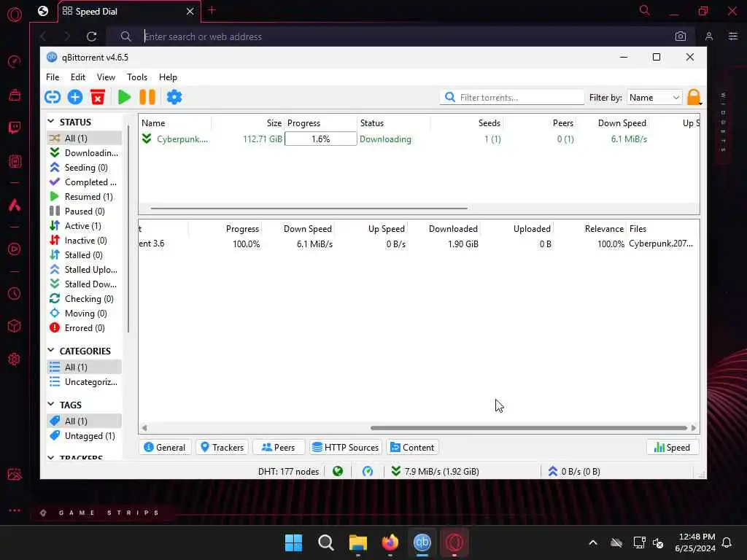Viewport: 747px width, 560px height.
Task: Open the Tools menu
Action: click(136, 77)
